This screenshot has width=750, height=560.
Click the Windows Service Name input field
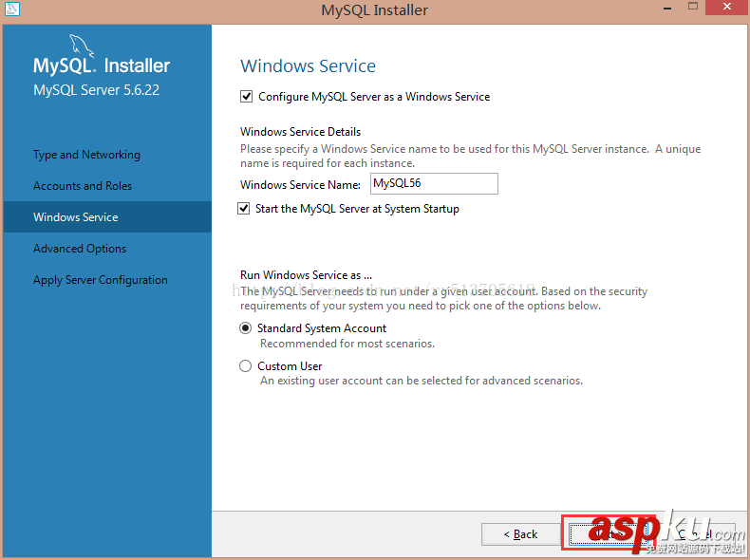click(434, 183)
